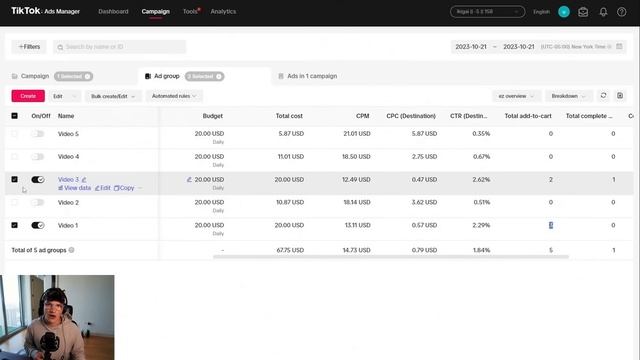This screenshot has width=640, height=360.
Task: Sort by Total cost column header
Action: (x=289, y=116)
